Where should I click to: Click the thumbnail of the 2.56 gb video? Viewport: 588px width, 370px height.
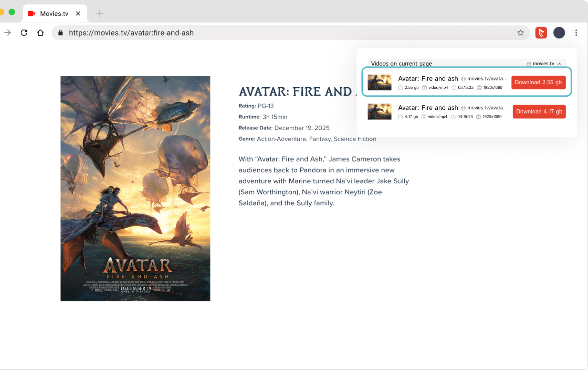pyautogui.click(x=379, y=82)
